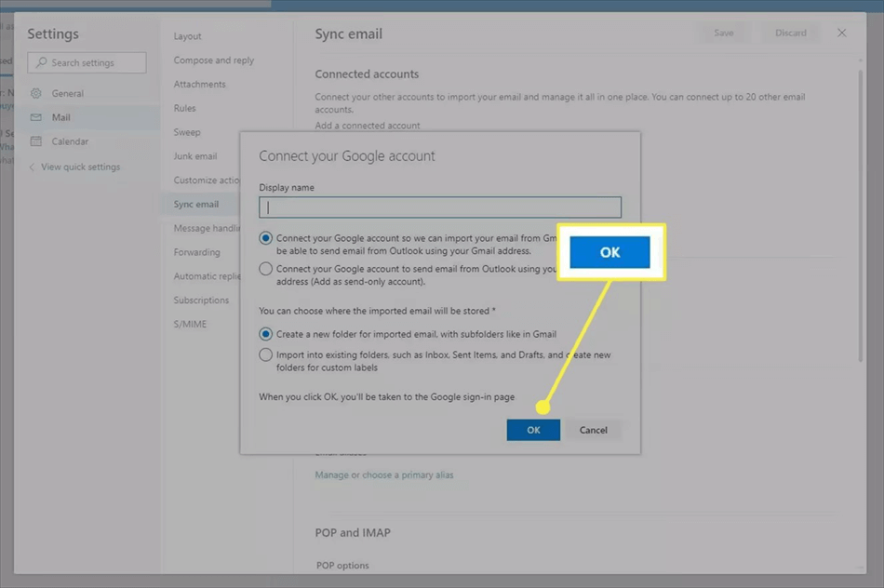The image size is (884, 588).
Task: Click the Mail envelope icon
Action: point(36,117)
